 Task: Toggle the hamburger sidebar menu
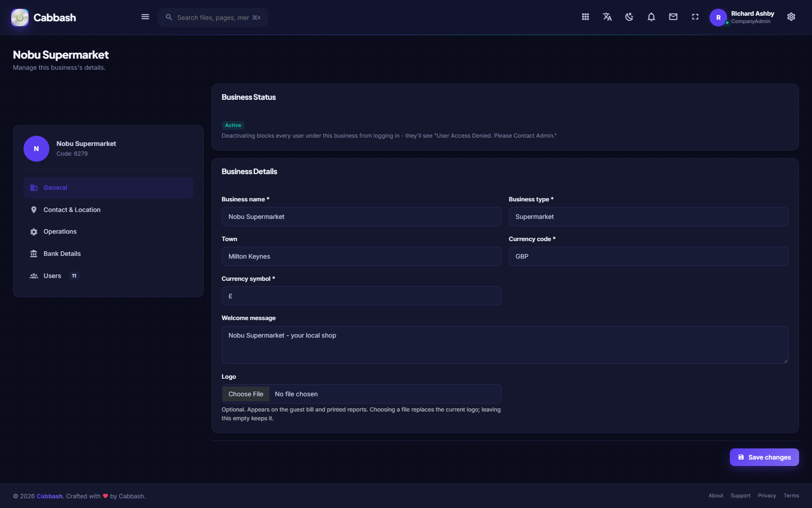[x=145, y=17]
